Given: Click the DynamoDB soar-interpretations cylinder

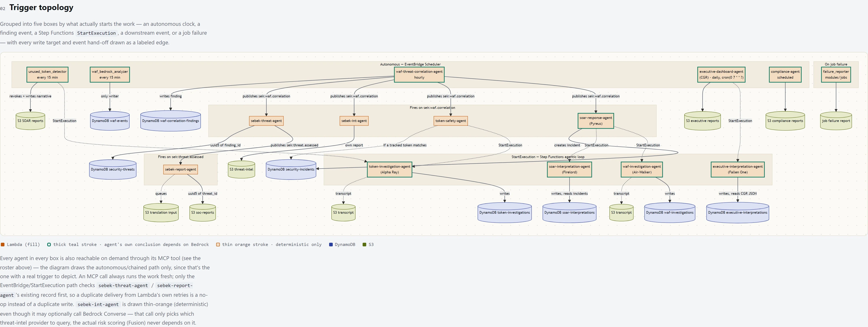Looking at the screenshot, I should click(570, 212).
